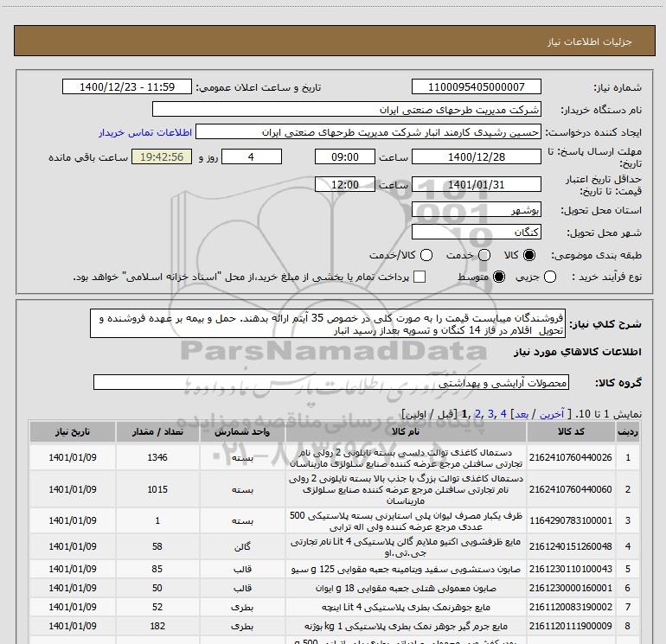Click the announcement date field 1400/12/23 - 11:59
Image resolution: width=666 pixels, height=644 pixels.
(127, 86)
